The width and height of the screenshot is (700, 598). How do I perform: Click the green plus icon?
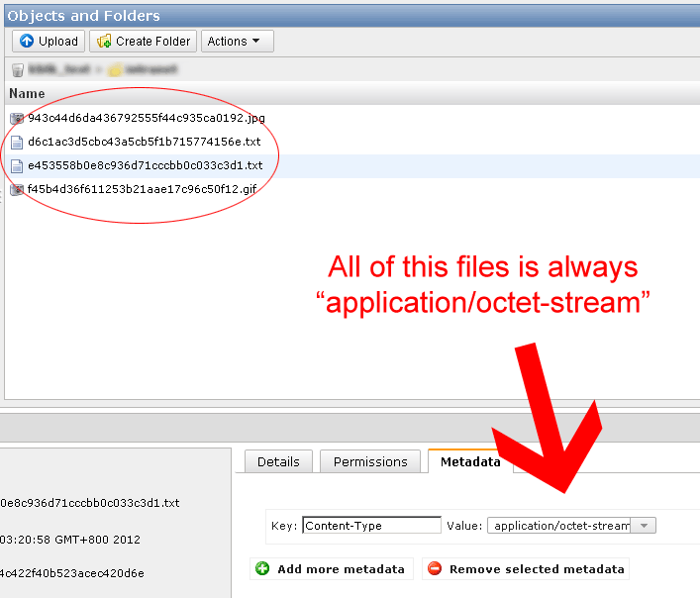pos(262,568)
